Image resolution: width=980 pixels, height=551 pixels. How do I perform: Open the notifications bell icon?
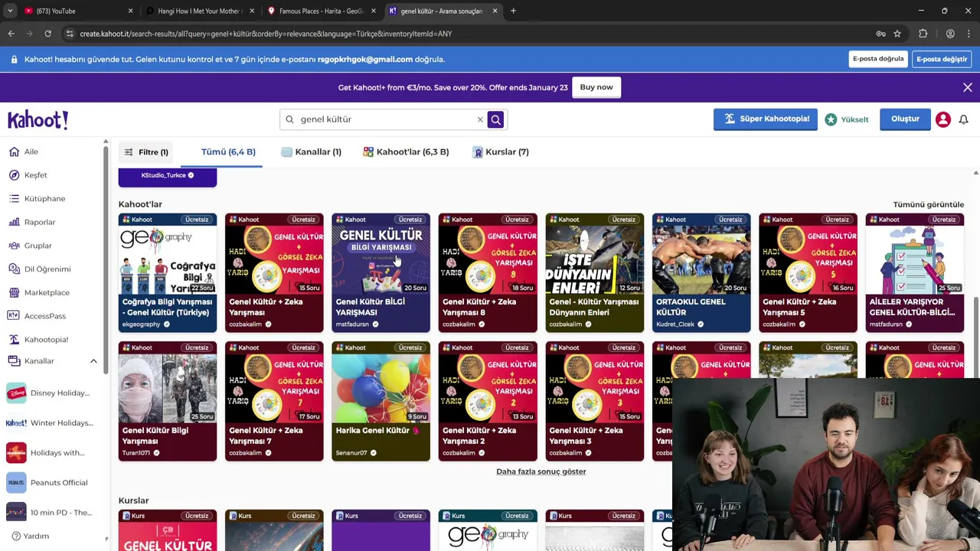coord(964,119)
